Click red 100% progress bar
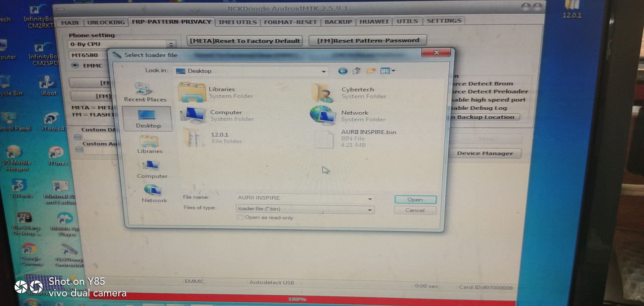This screenshot has height=306, width=644. (x=297, y=299)
